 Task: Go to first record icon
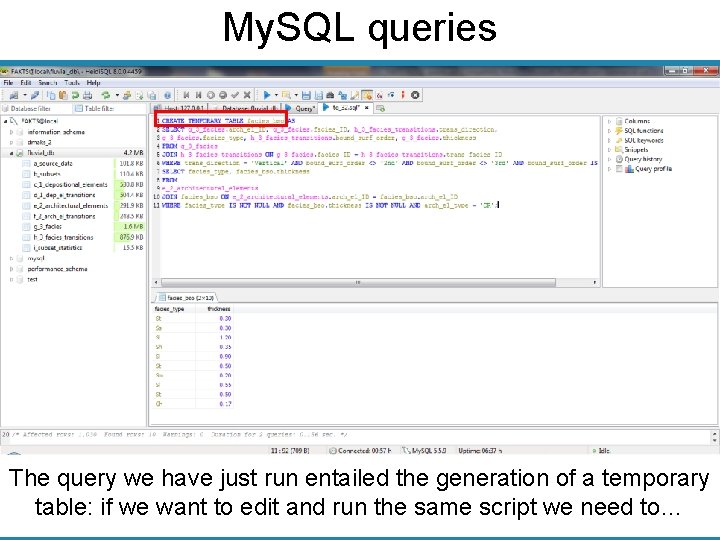coord(186,95)
